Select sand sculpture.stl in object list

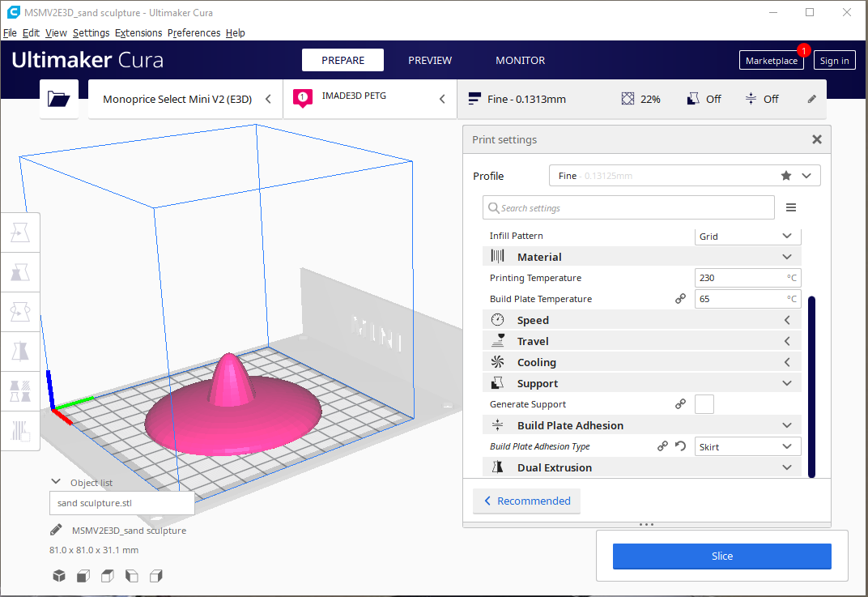(121, 503)
